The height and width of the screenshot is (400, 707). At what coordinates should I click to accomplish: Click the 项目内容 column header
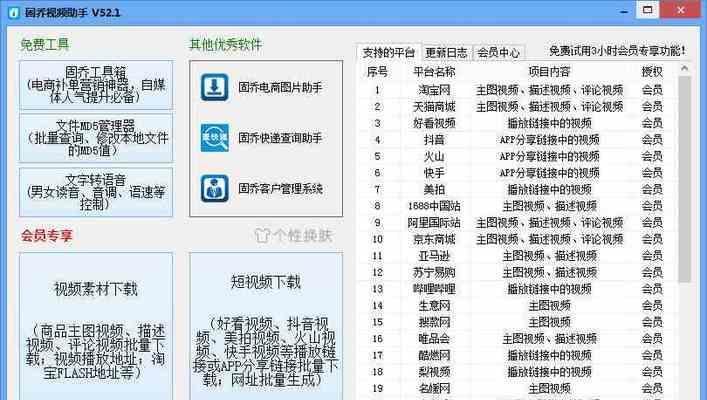[549, 72]
